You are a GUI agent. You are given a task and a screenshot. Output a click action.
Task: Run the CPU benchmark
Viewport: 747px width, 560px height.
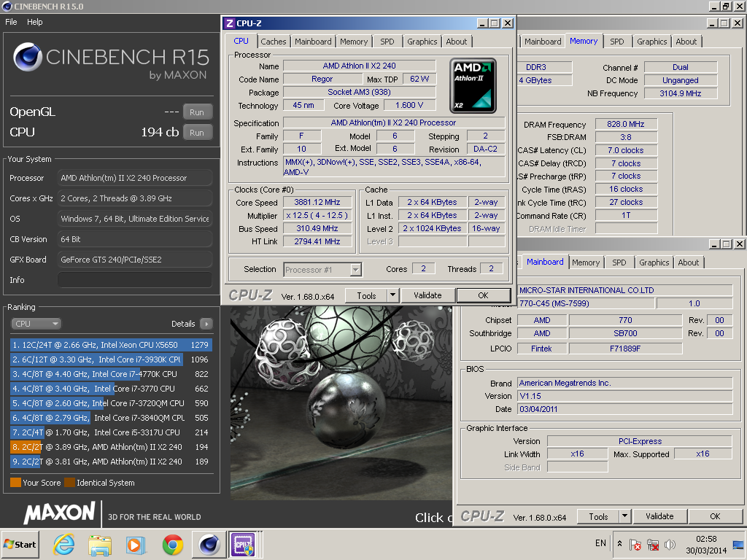click(x=197, y=133)
